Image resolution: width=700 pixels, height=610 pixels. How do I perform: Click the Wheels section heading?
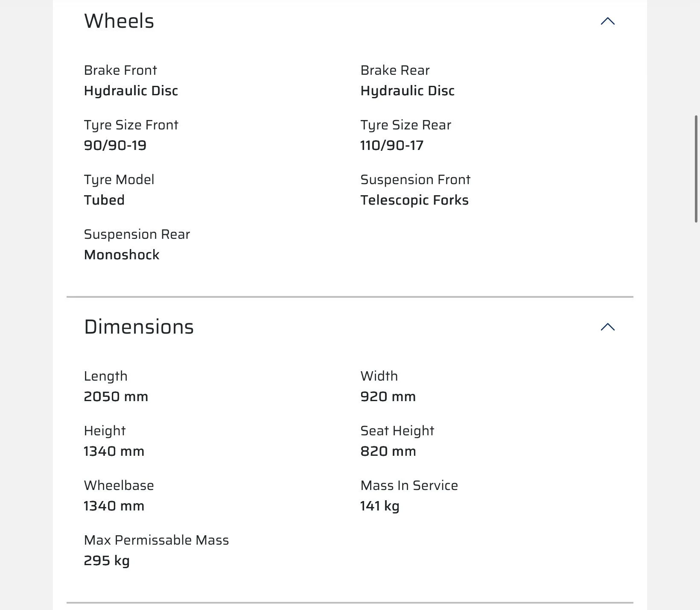(119, 21)
